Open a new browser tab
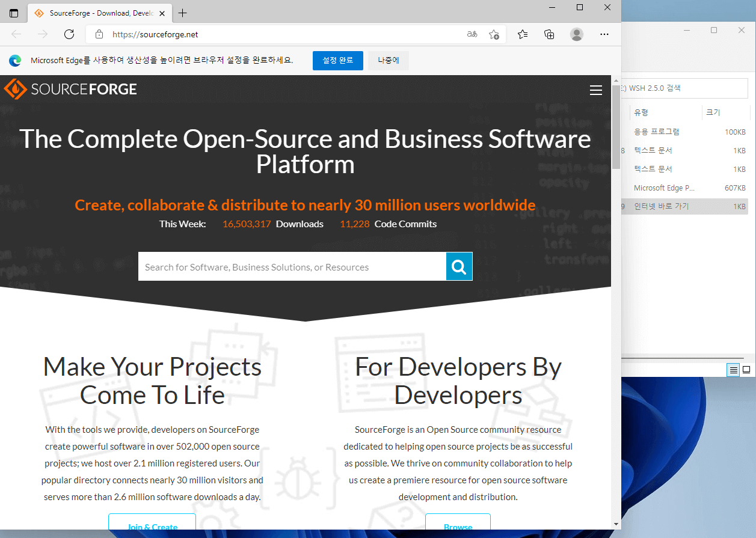The image size is (756, 538). (183, 13)
